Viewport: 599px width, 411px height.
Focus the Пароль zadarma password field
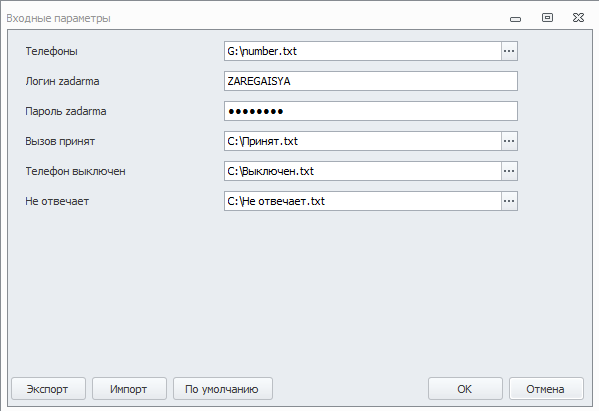point(371,111)
